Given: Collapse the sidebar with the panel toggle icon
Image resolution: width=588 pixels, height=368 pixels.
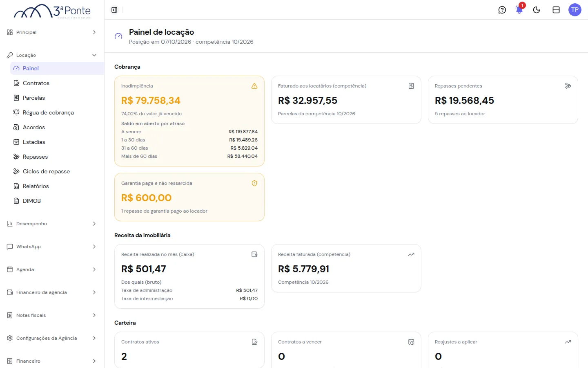Looking at the screenshot, I should click(114, 10).
